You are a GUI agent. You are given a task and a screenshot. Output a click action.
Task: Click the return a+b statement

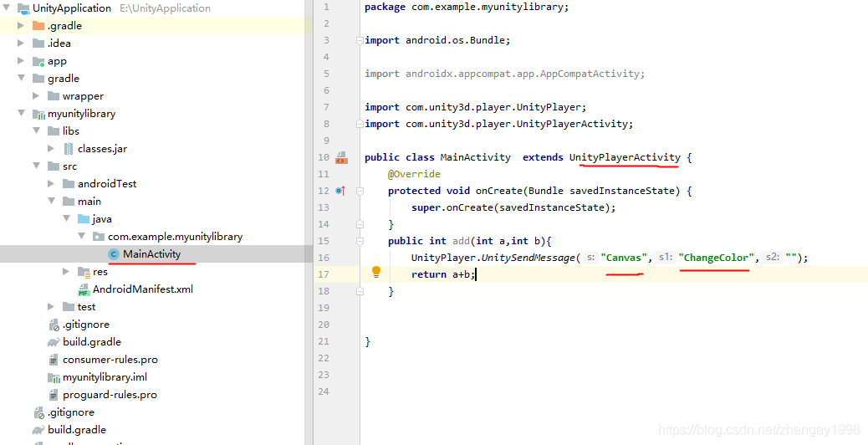(443, 274)
